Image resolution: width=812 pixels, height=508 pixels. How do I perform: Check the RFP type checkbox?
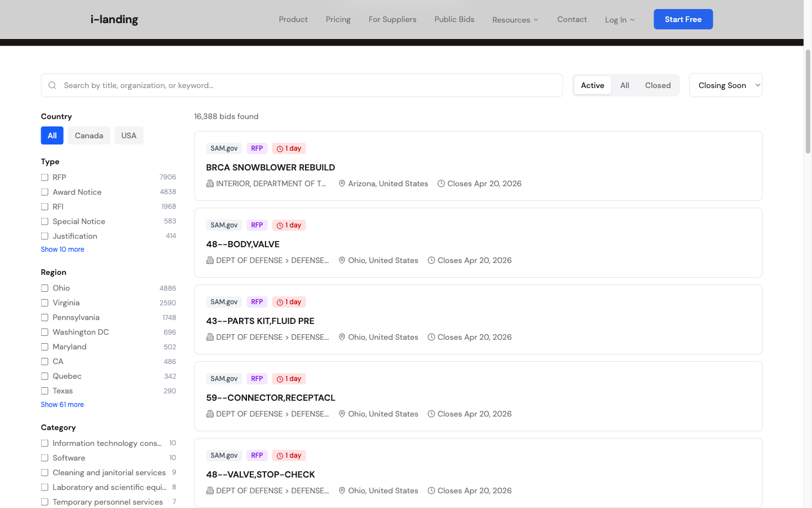click(x=45, y=177)
